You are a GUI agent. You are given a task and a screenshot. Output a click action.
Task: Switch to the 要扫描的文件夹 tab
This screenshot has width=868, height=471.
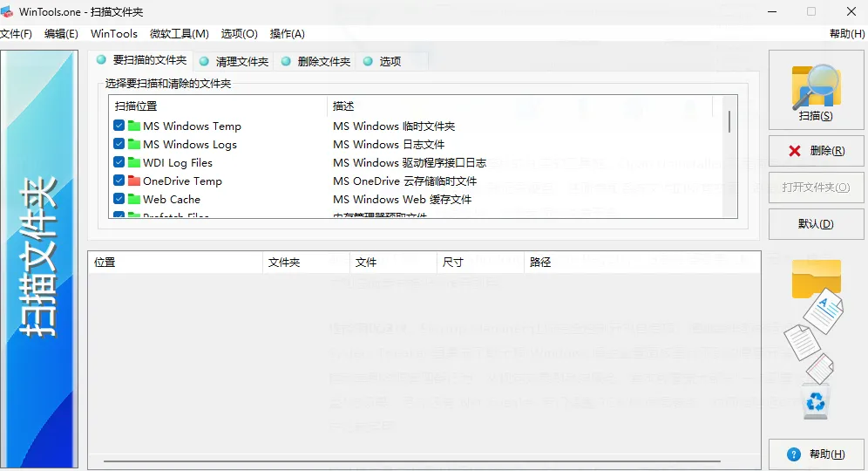coord(142,60)
